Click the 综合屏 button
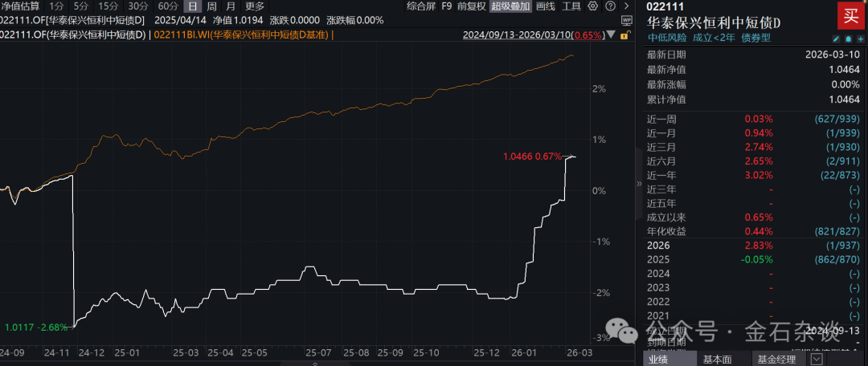This screenshot has height=366, width=868. [x=420, y=6]
